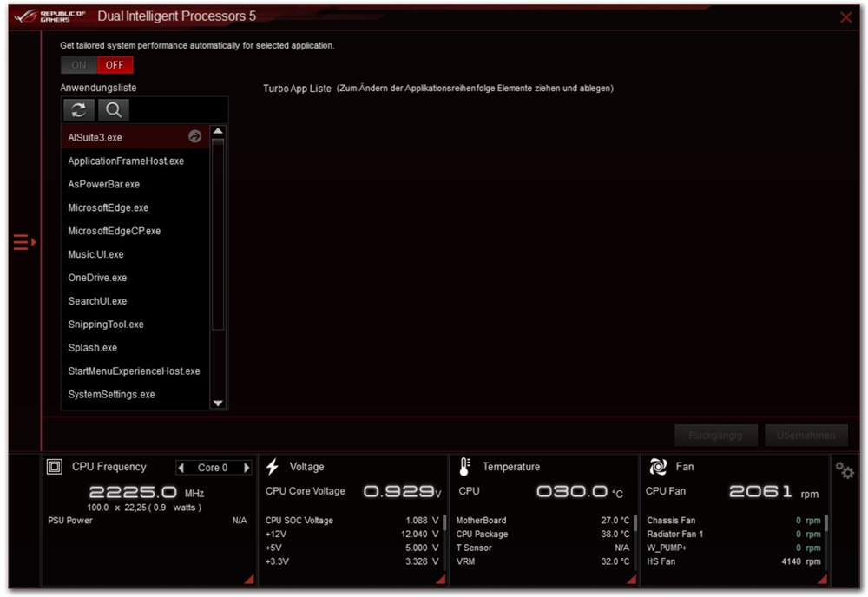Image resolution: width=868 pixels, height=597 pixels.
Task: Click the W_PUMP+ row
Action: (x=734, y=548)
